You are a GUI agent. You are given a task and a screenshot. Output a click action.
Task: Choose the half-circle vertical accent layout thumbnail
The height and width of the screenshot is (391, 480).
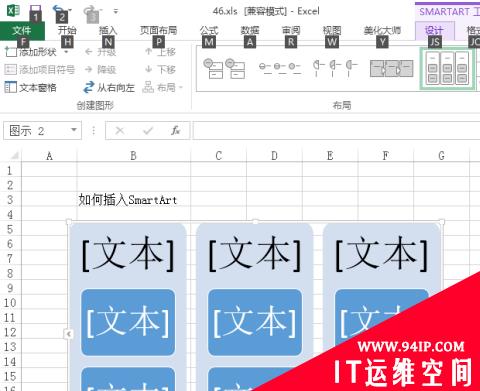click(x=335, y=68)
